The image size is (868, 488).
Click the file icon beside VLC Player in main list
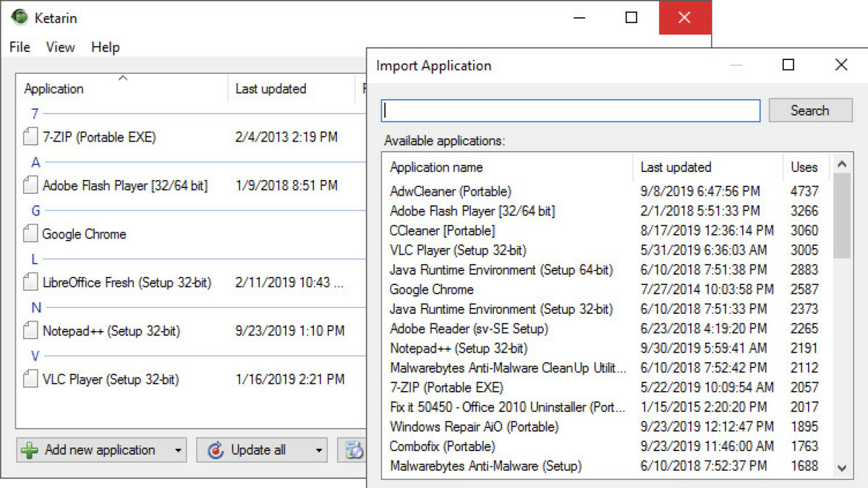click(x=30, y=379)
